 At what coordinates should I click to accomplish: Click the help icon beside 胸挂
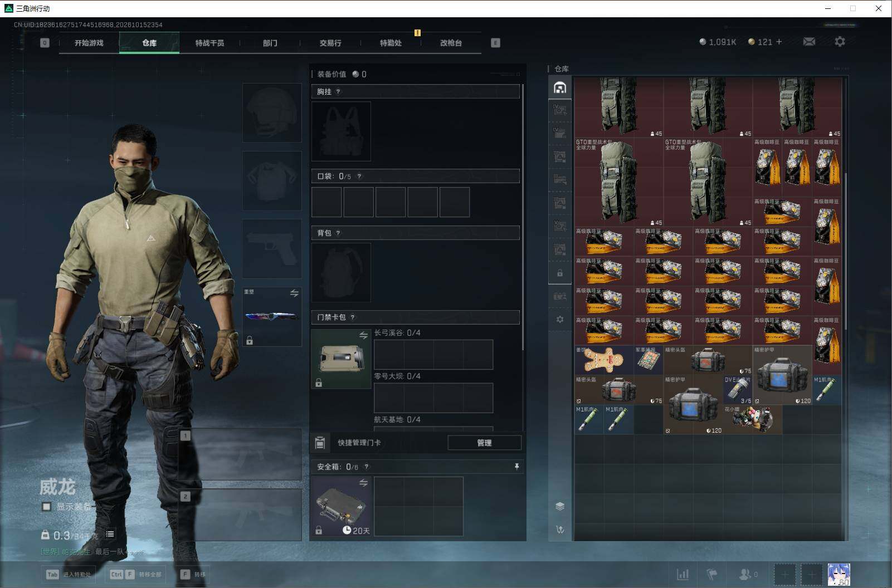click(338, 92)
